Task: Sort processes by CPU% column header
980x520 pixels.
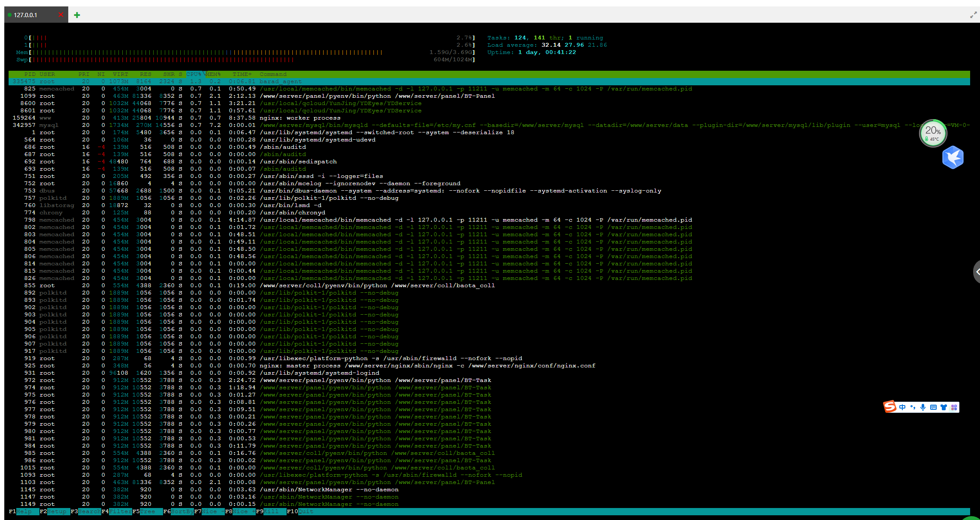Action: [x=194, y=74]
